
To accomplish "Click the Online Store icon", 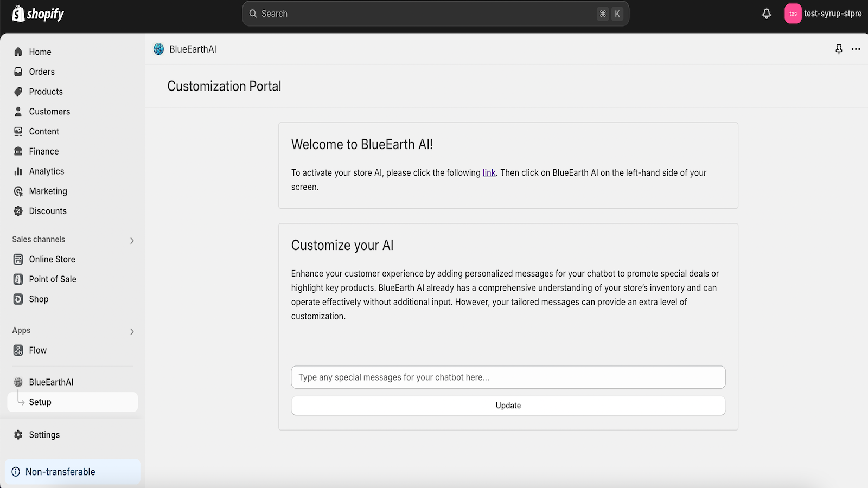I will pyautogui.click(x=18, y=259).
